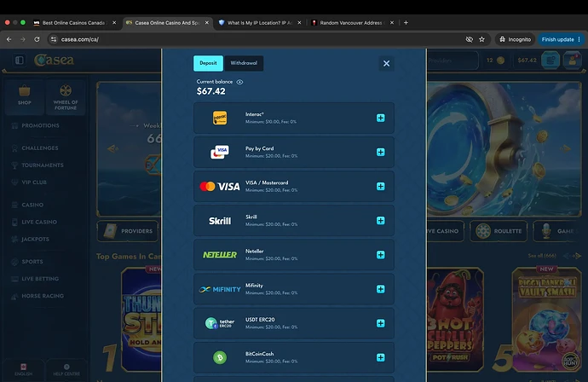
Task: Click the BitCoinCash green coin icon
Action: point(220,357)
